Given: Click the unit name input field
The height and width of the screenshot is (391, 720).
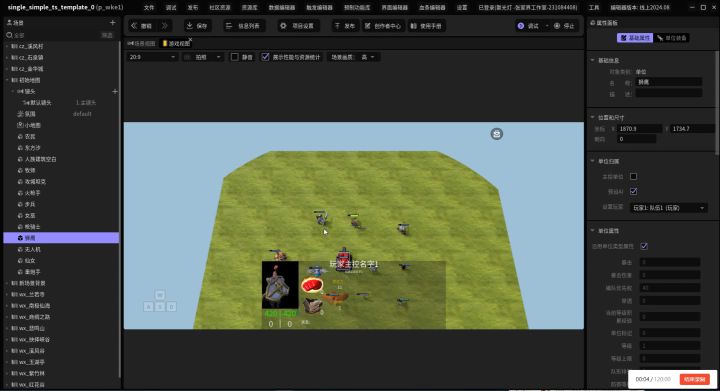Looking at the screenshot, I should tap(668, 82).
